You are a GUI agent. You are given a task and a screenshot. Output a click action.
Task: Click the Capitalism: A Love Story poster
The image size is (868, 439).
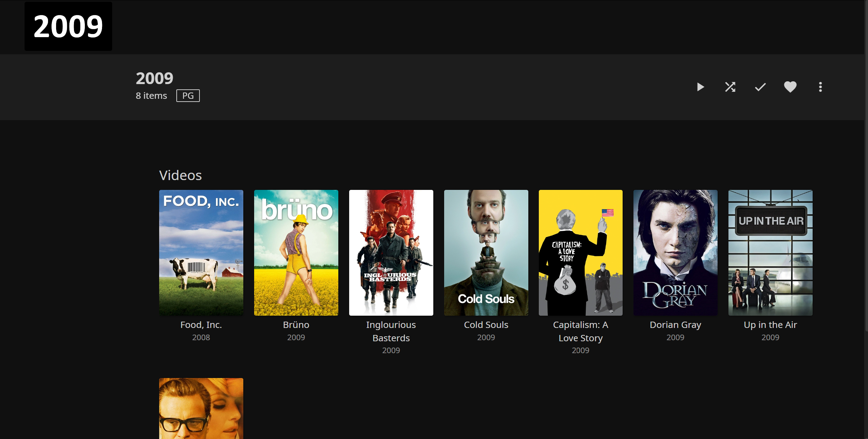point(581,253)
